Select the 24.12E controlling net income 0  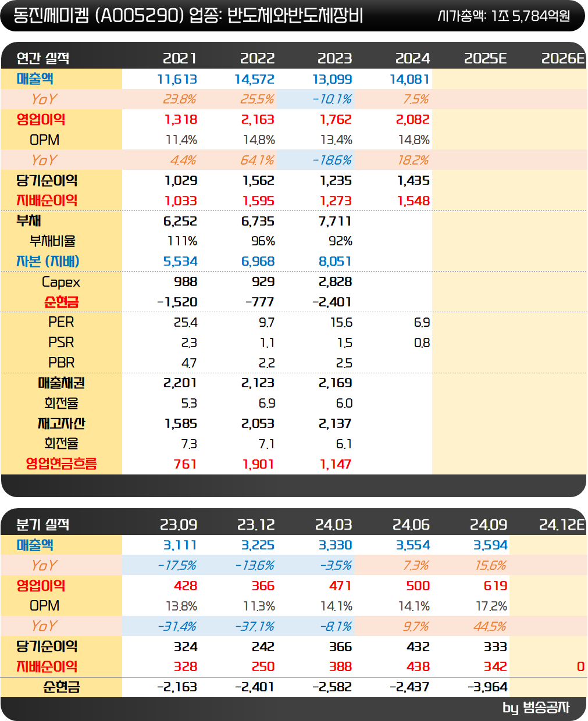(x=580, y=666)
